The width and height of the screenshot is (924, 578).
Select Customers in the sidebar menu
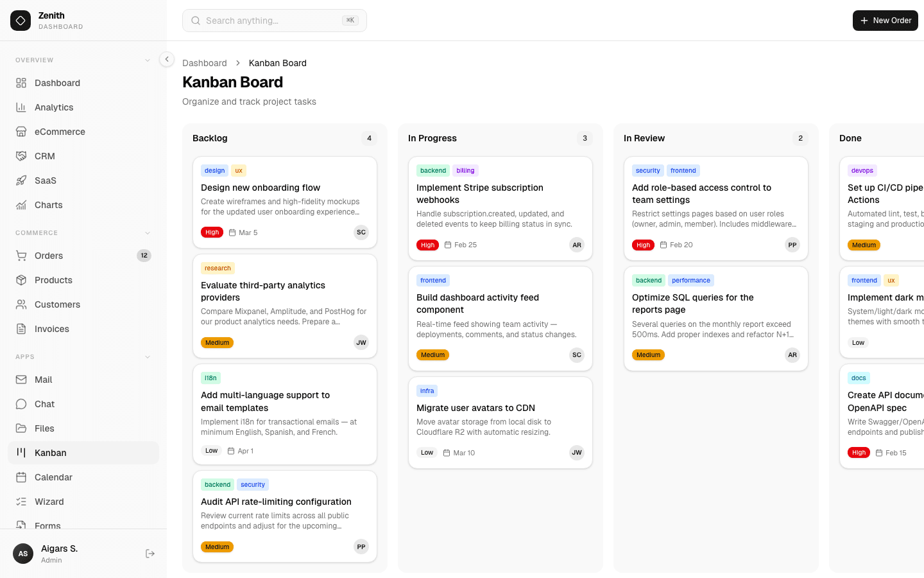tap(57, 304)
